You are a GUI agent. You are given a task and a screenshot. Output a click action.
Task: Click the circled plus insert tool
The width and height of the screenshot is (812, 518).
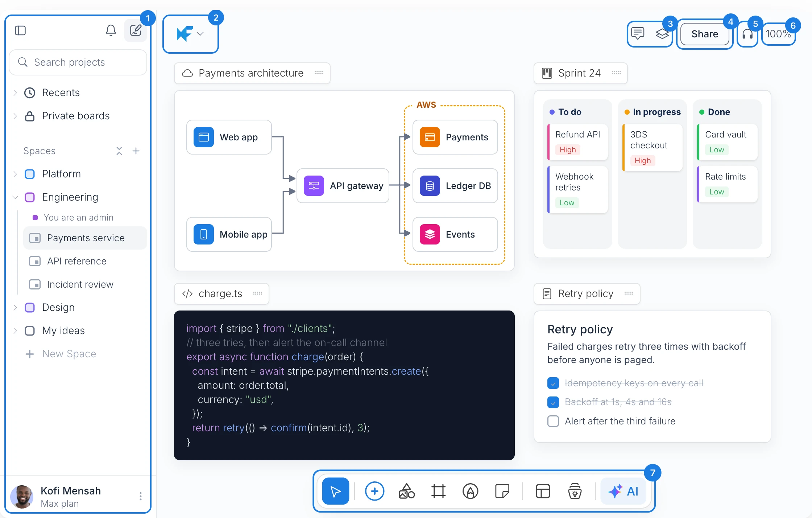(x=374, y=491)
